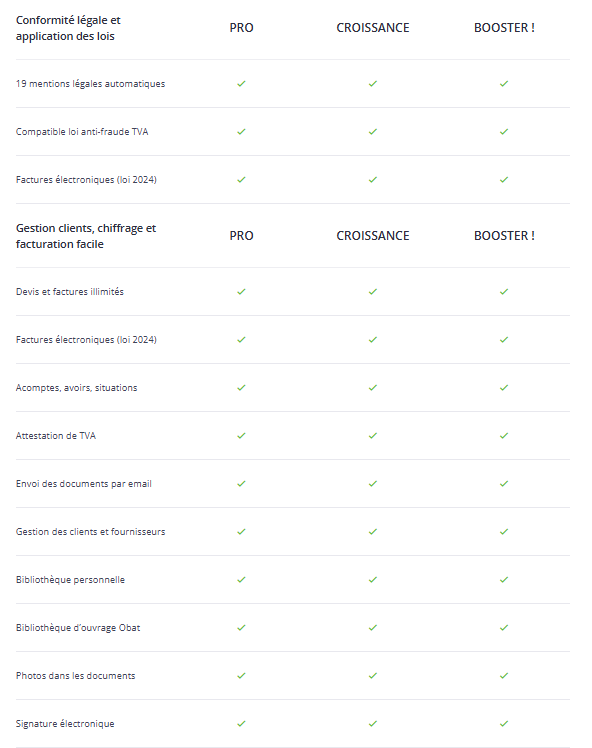Click 'Factures électroniques (loi 2024)' under Conformité légale

[86, 179]
